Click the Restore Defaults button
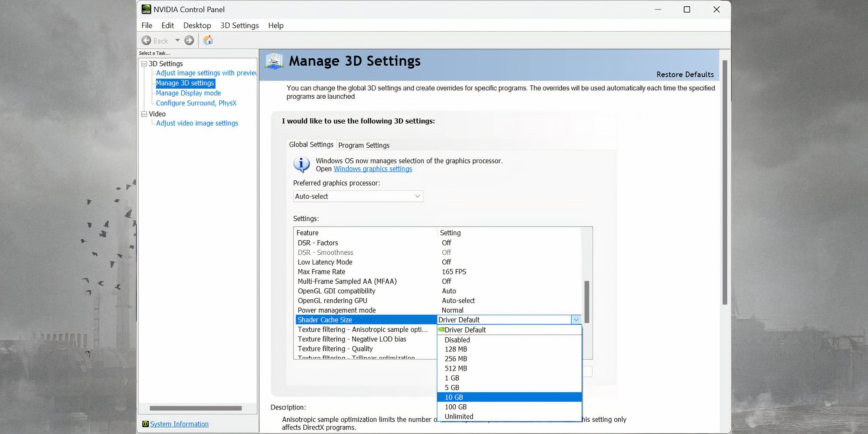868x434 pixels. tap(685, 74)
